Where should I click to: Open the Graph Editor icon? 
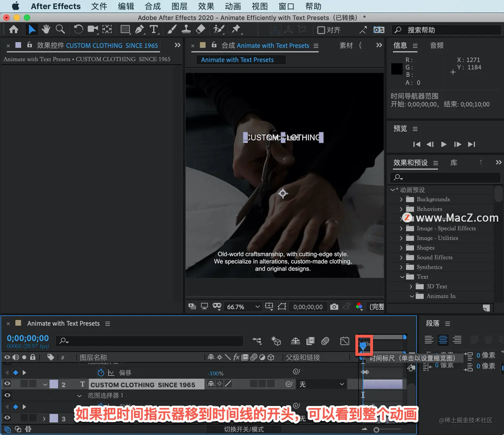345,341
